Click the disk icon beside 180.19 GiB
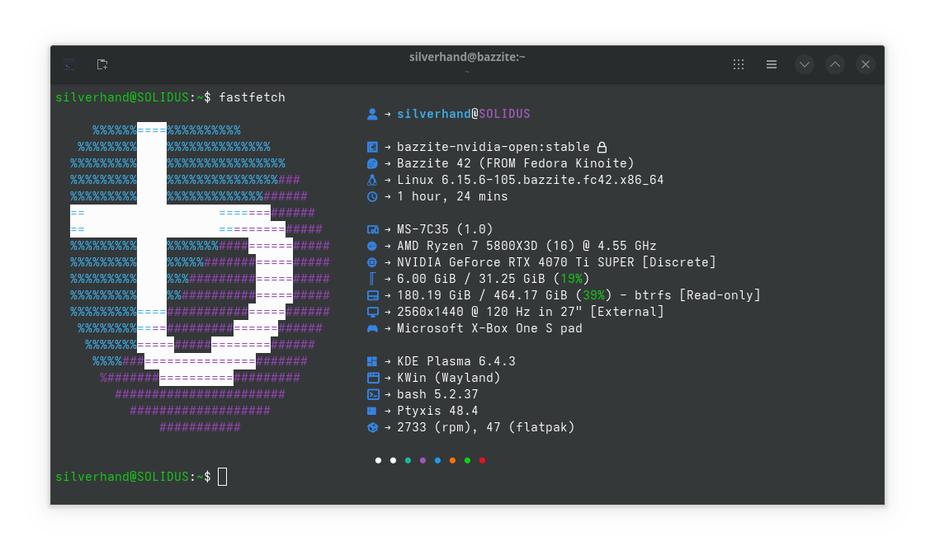935x560 pixels. tap(373, 295)
